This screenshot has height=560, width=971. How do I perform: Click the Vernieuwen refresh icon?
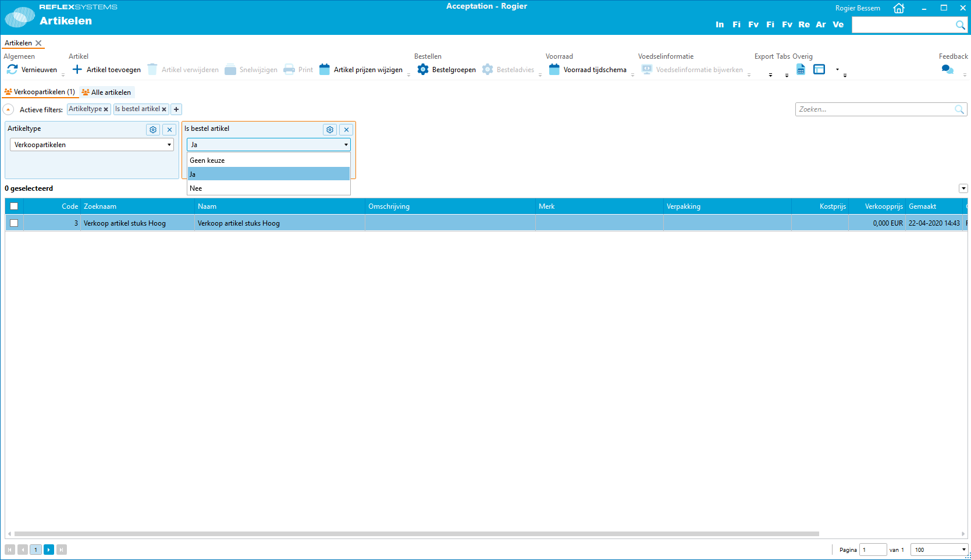12,70
